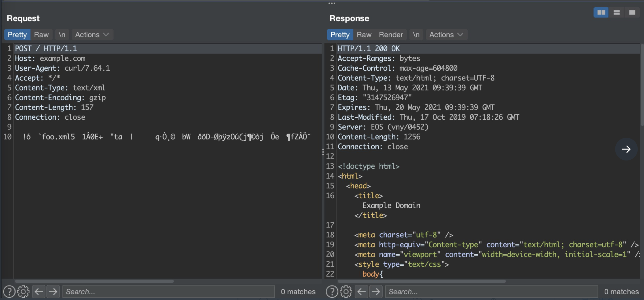The image size is (644, 300).
Task: Open Request Actions dropdown
Action: point(92,35)
